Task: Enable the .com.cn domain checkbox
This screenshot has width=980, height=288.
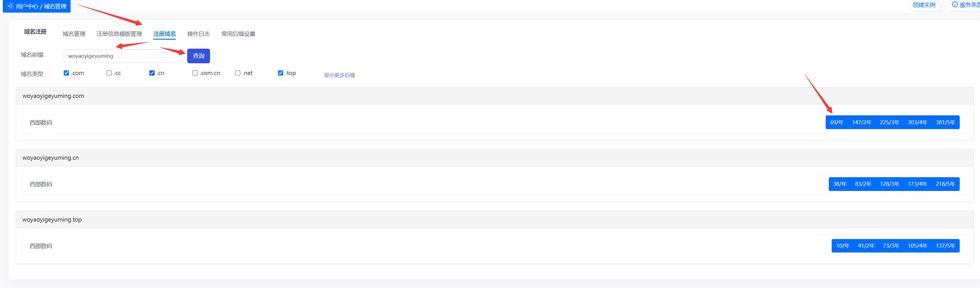Action: tap(195, 73)
